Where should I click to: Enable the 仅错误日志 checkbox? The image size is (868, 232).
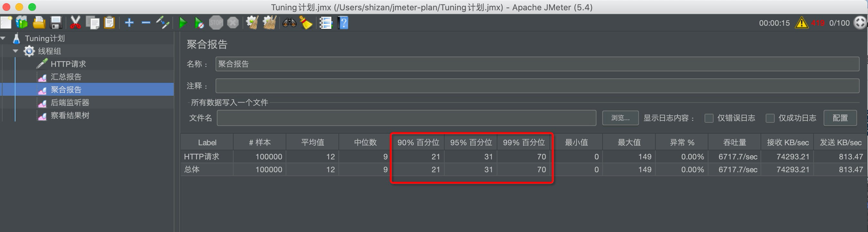709,118
